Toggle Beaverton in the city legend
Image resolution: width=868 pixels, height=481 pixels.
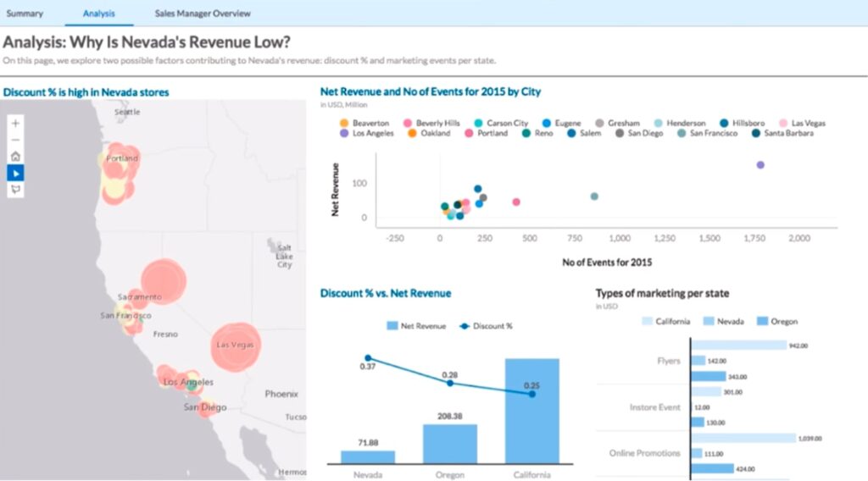point(365,123)
